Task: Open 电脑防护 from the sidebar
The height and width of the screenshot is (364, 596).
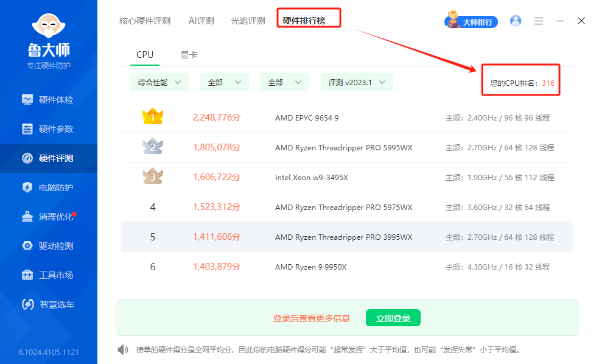Action: pyautogui.click(x=49, y=187)
